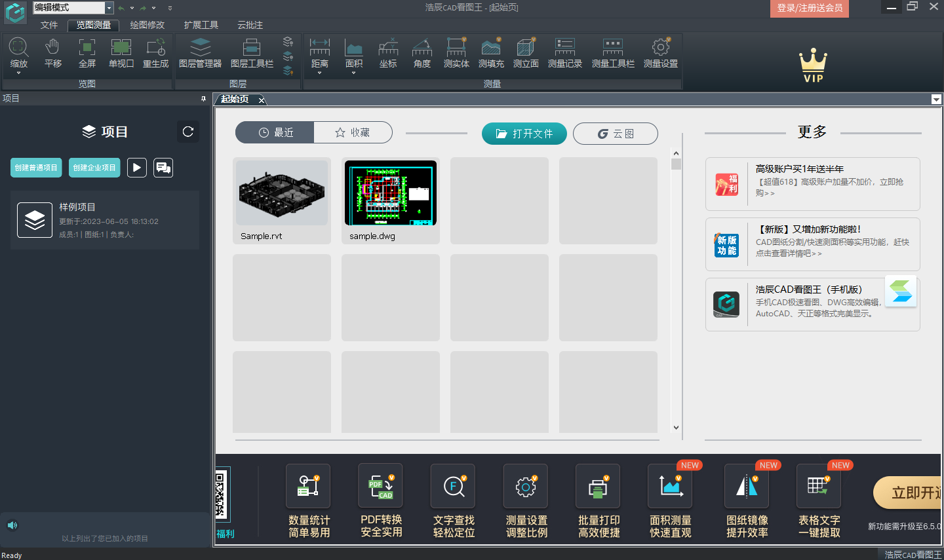Image resolution: width=944 pixels, height=560 pixels.
Task: Show the 图层工具栏 layer toolbar
Action: pos(252,53)
